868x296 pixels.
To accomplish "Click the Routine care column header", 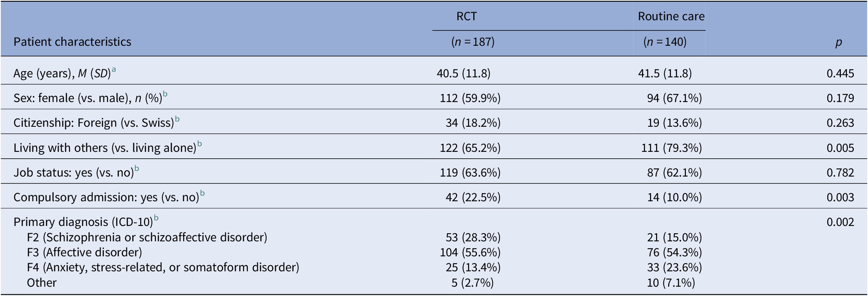I will tap(671, 16).
